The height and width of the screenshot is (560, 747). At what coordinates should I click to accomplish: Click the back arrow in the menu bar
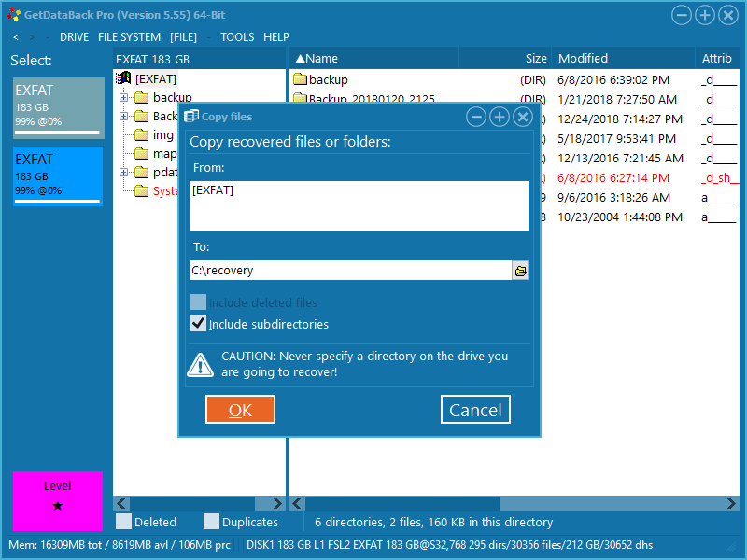pyautogui.click(x=16, y=37)
